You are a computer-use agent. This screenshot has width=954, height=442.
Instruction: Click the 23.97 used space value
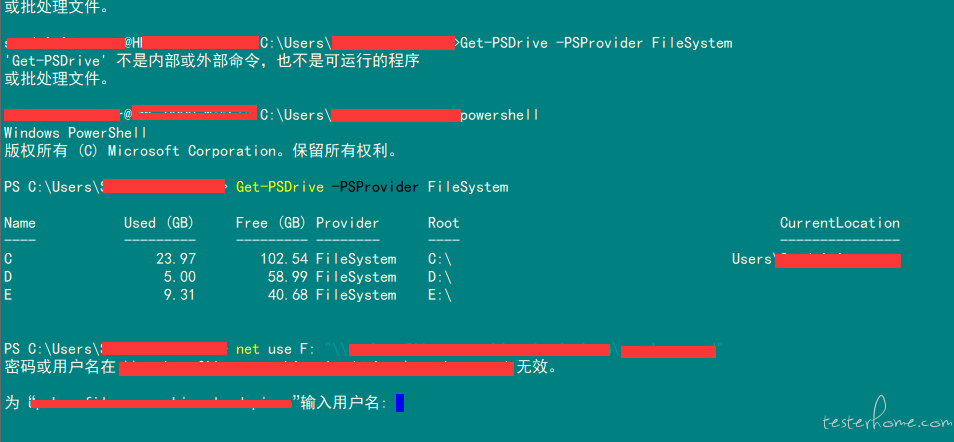click(x=176, y=259)
